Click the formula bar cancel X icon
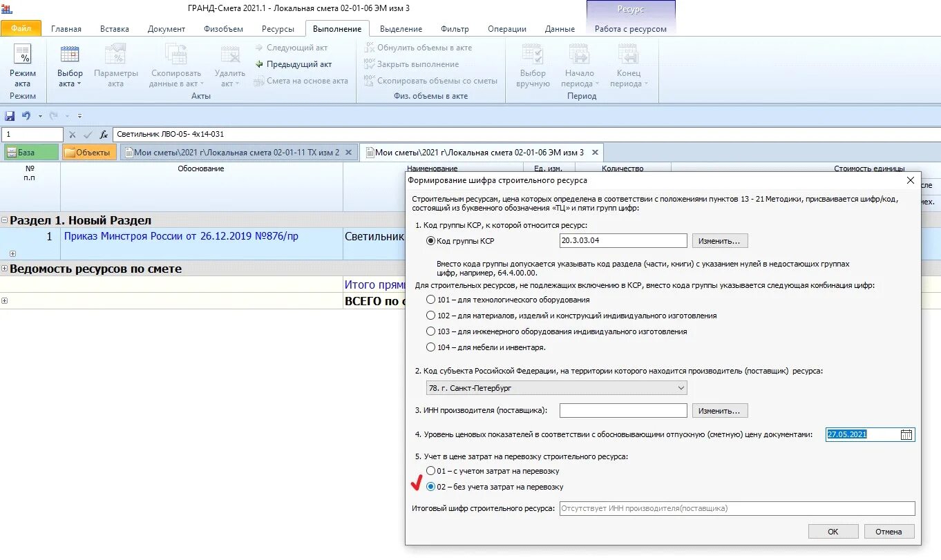Image resolution: width=941 pixels, height=560 pixels. (x=72, y=135)
